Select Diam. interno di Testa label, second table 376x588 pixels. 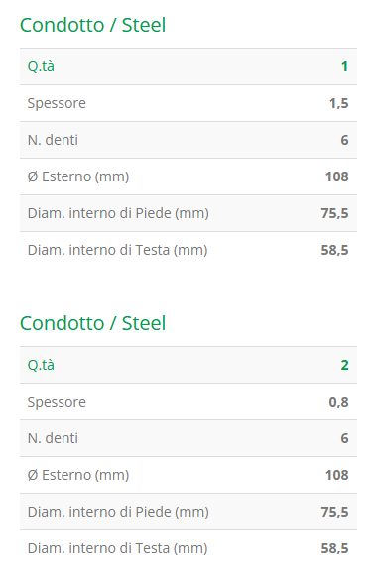point(117,548)
